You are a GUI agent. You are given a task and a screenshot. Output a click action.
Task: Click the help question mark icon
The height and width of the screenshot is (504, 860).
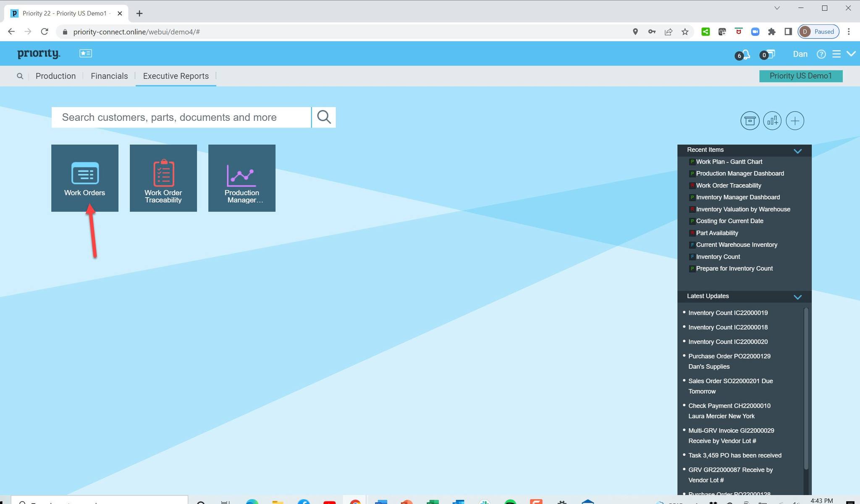(x=821, y=54)
